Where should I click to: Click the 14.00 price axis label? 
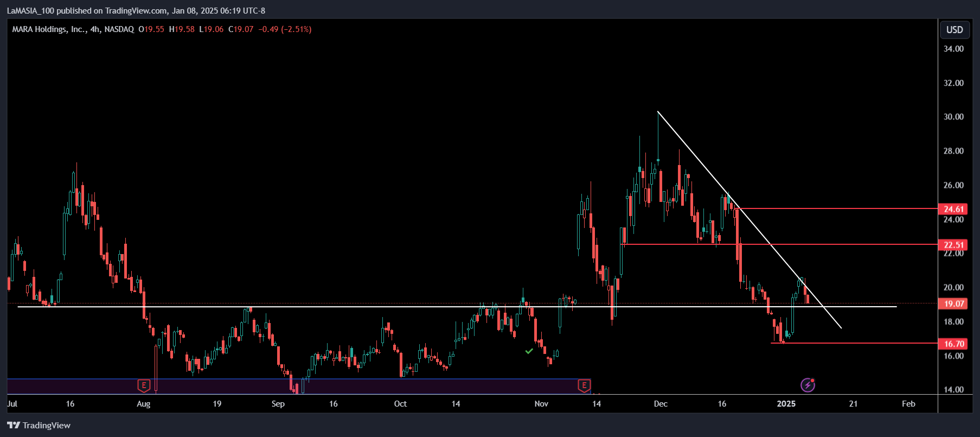[953, 390]
